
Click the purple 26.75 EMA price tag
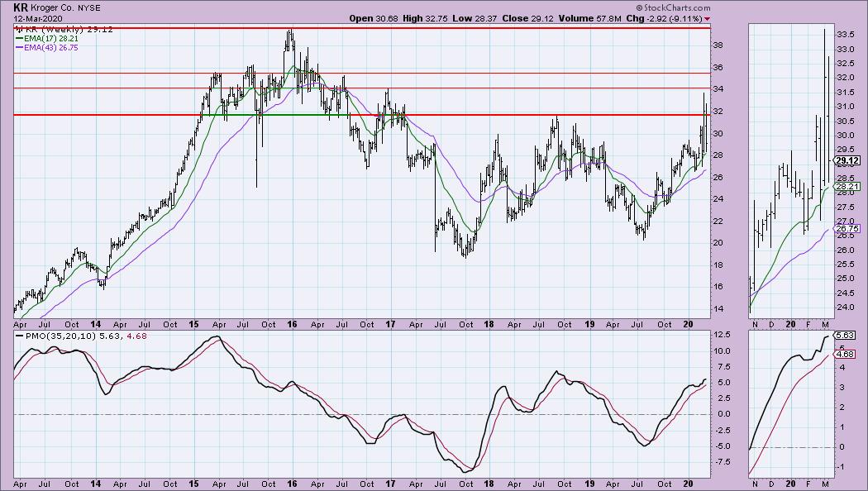pos(847,228)
